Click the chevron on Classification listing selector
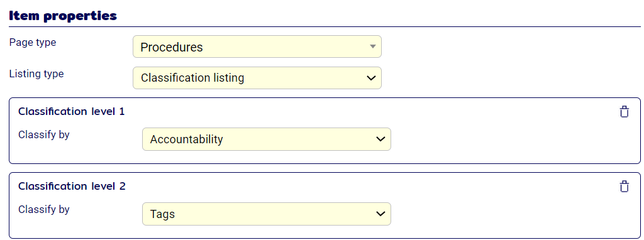644x240 pixels. pyautogui.click(x=371, y=78)
